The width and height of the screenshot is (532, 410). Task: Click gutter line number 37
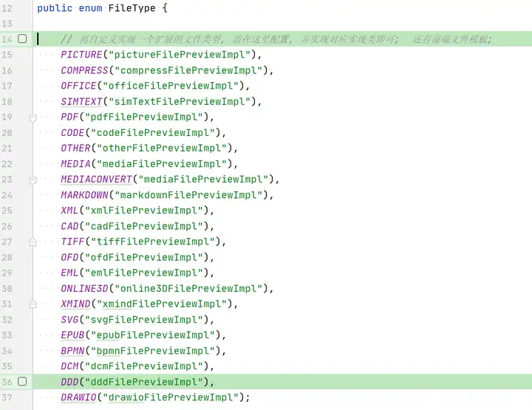pyautogui.click(x=7, y=397)
